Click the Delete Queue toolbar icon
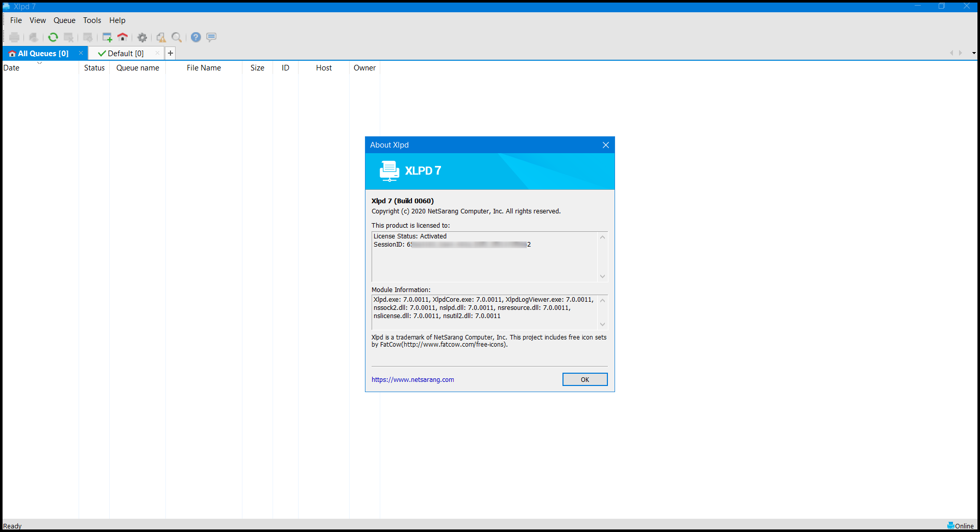This screenshot has width=980, height=532. (x=68, y=37)
